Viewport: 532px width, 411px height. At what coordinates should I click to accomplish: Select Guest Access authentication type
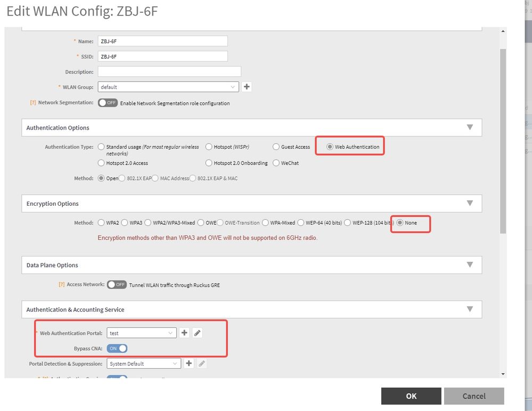[x=276, y=147]
